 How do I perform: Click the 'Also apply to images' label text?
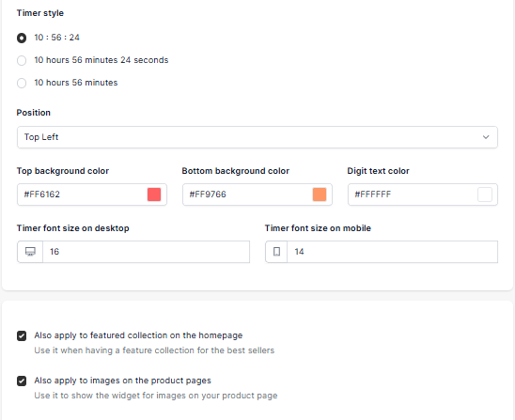click(x=122, y=381)
